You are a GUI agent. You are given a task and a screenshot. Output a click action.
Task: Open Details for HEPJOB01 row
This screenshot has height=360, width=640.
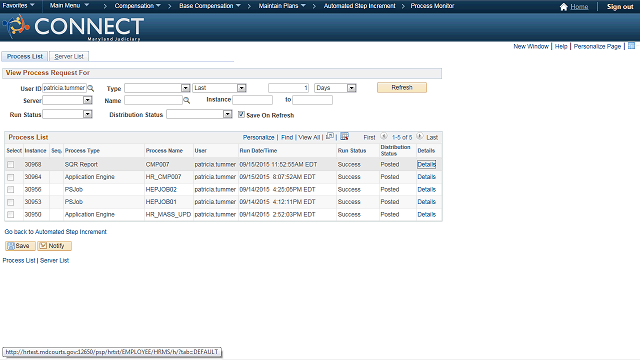pyautogui.click(x=427, y=202)
